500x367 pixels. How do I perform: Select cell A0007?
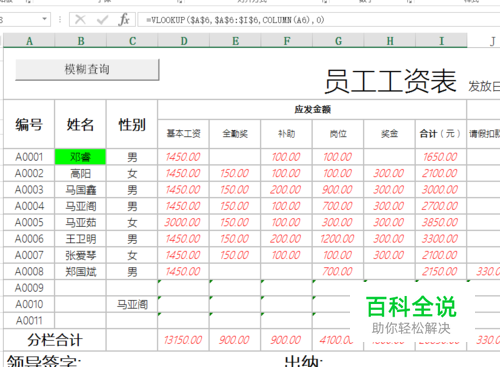tap(29, 255)
